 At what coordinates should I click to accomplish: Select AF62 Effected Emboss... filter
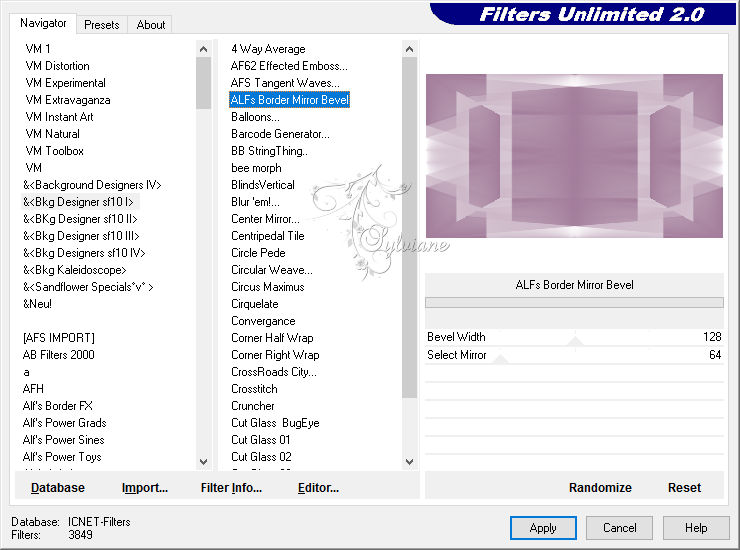[289, 66]
